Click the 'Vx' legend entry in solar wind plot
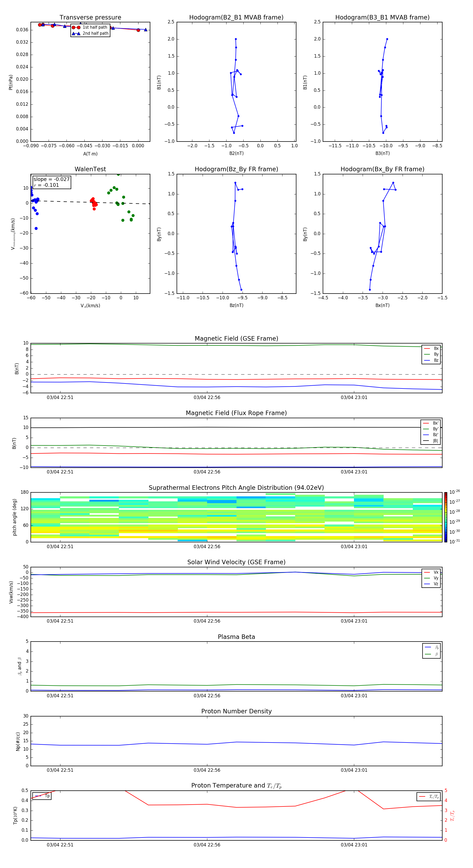 pyautogui.click(x=431, y=572)
